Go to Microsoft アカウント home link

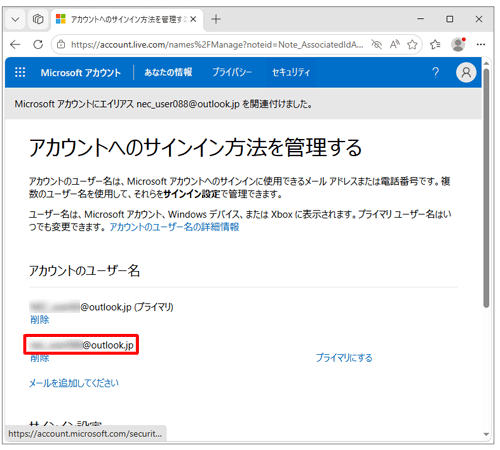81,73
